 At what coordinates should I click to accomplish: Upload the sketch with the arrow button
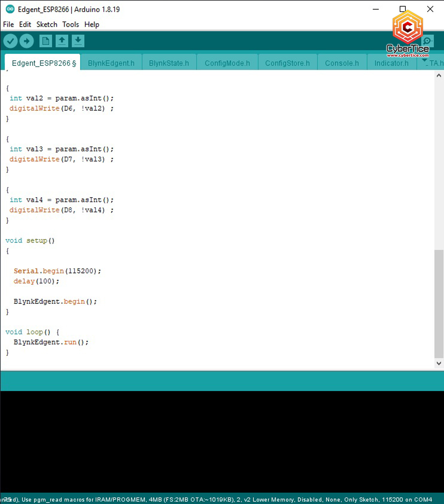tap(27, 41)
